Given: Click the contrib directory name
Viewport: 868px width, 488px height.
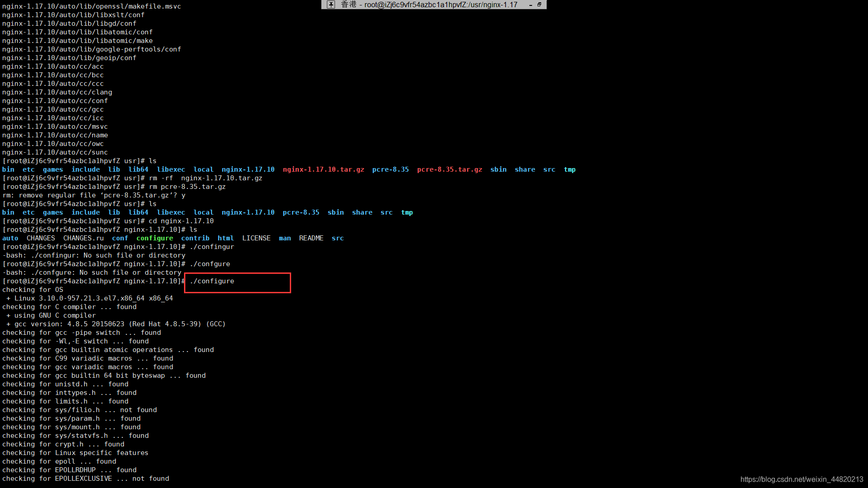Looking at the screenshot, I should pos(195,238).
